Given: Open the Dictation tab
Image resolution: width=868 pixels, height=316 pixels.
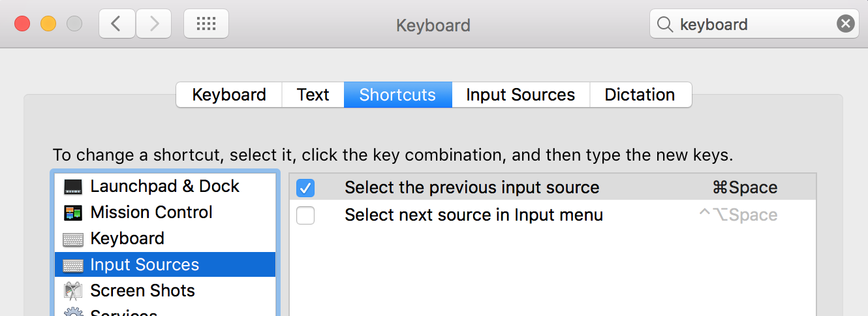Looking at the screenshot, I should pos(640,95).
